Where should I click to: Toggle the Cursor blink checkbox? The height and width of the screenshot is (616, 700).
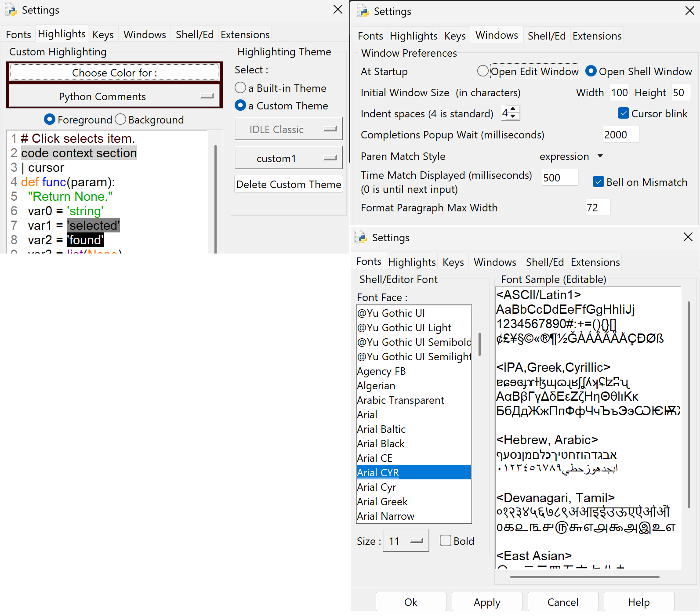[x=623, y=114]
